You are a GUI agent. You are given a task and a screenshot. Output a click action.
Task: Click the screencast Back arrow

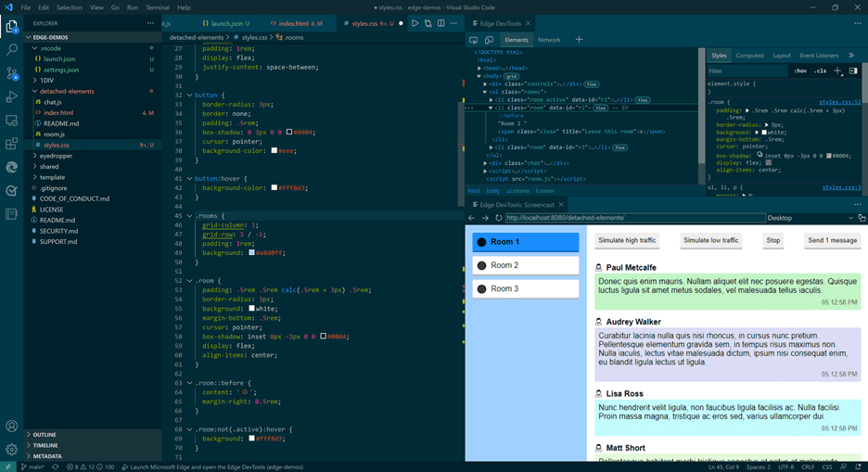click(x=472, y=218)
